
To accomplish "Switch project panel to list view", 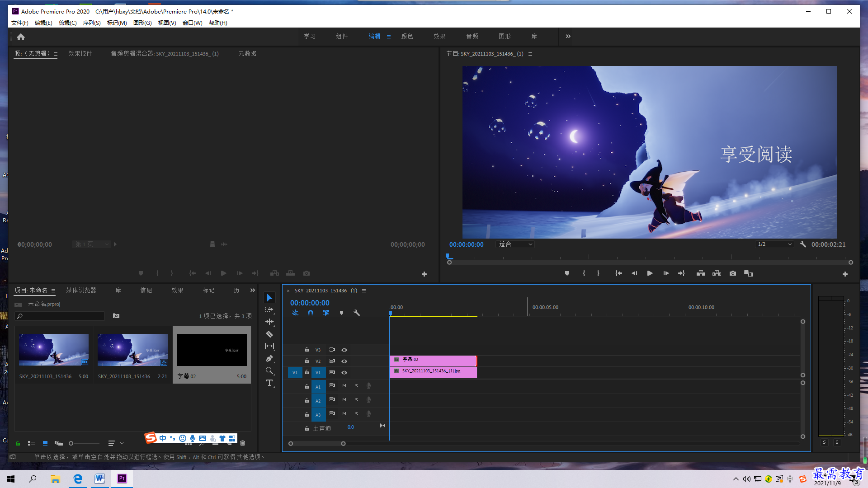I will pyautogui.click(x=31, y=443).
